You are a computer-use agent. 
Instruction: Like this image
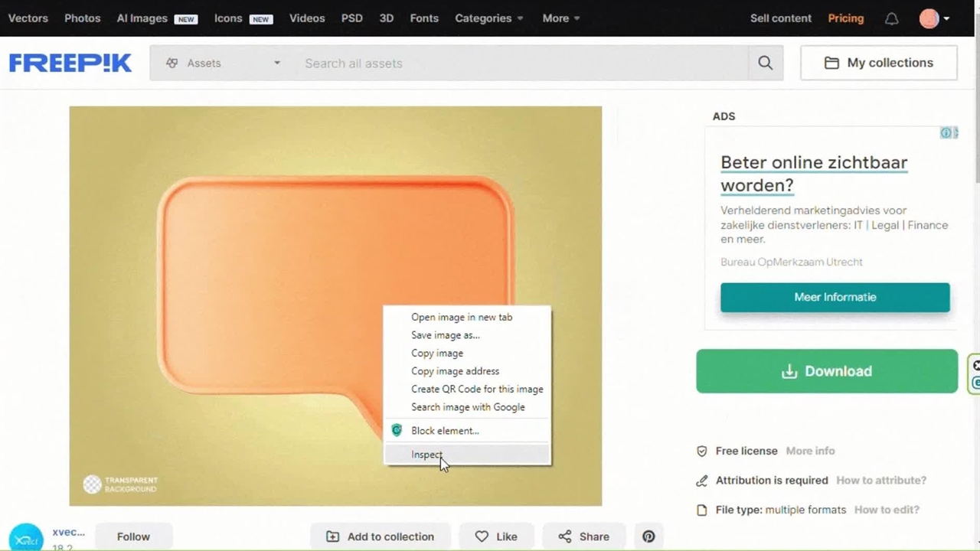point(495,536)
